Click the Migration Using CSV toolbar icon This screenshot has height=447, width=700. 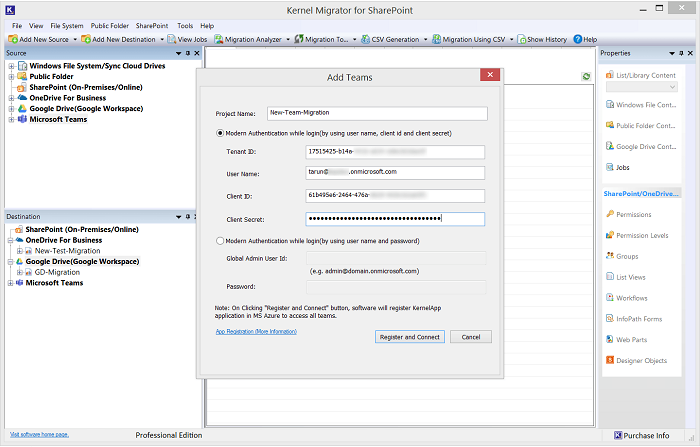437,39
